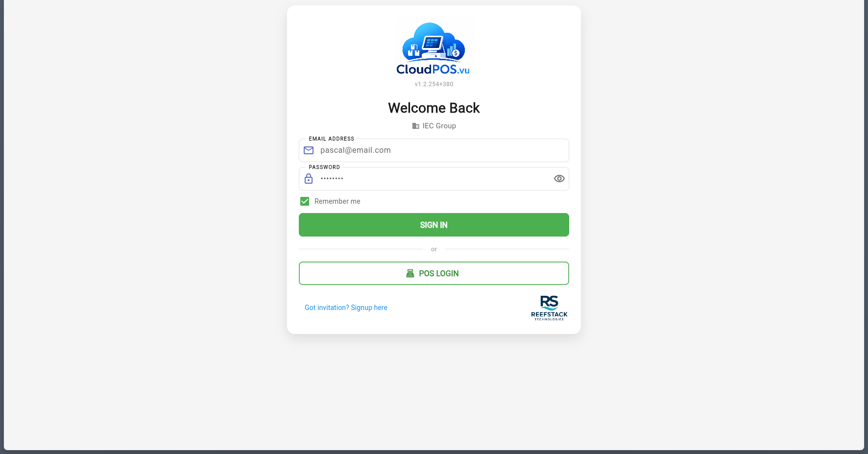868x454 pixels.
Task: Click the padlock icon in password field
Action: (x=309, y=179)
